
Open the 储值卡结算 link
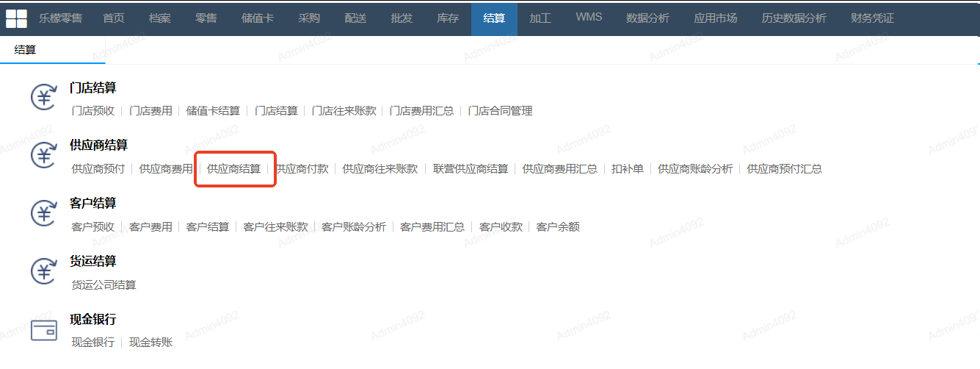click(213, 111)
